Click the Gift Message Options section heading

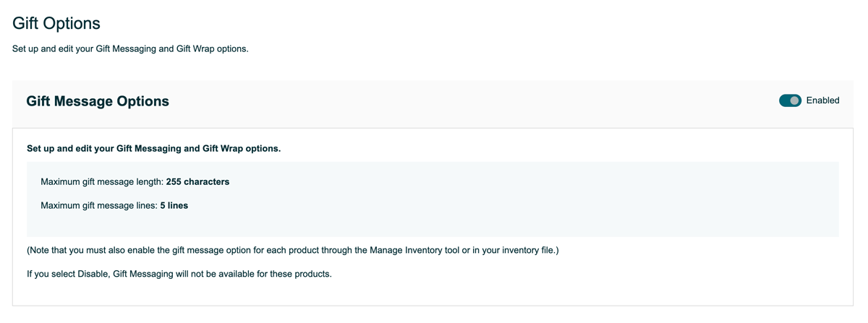(98, 101)
